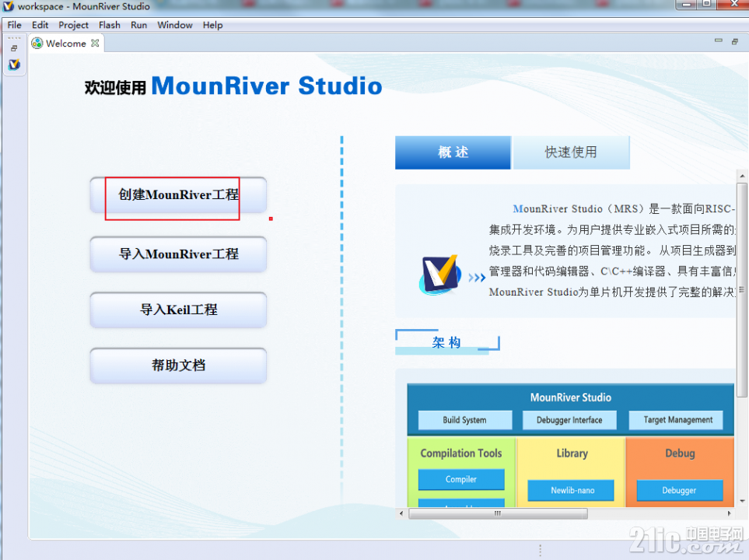Click the scroll left arrow
The height and width of the screenshot is (560, 749).
pos(401,513)
